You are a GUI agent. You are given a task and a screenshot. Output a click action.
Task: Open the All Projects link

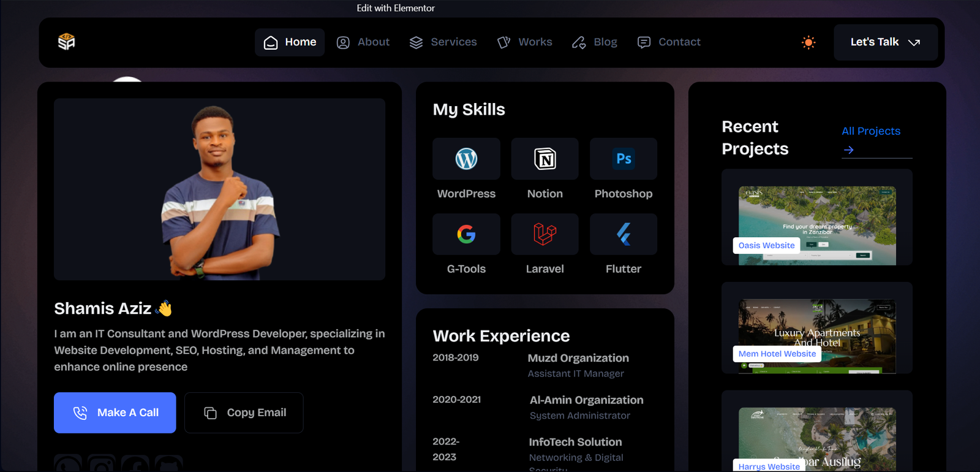click(870, 131)
